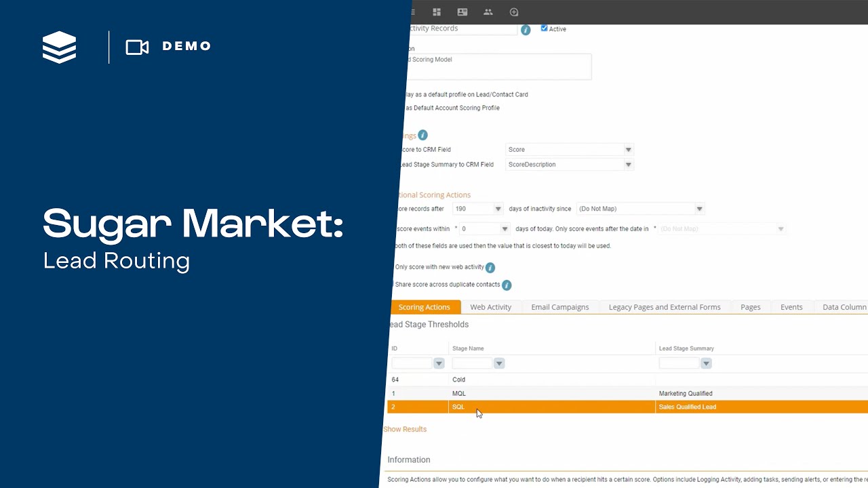868x488 pixels.
Task: Open the contact card icon in top bar
Action: (462, 12)
